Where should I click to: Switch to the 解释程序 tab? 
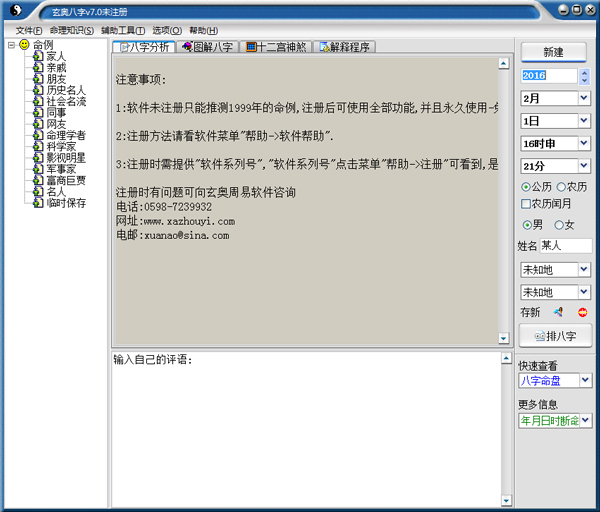[x=344, y=47]
